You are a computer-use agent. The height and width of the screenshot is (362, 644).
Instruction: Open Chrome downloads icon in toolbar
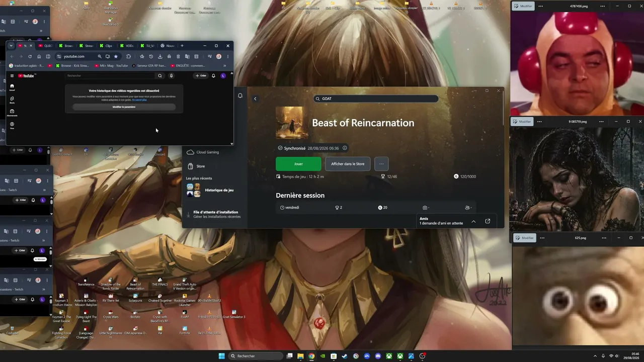click(160, 56)
